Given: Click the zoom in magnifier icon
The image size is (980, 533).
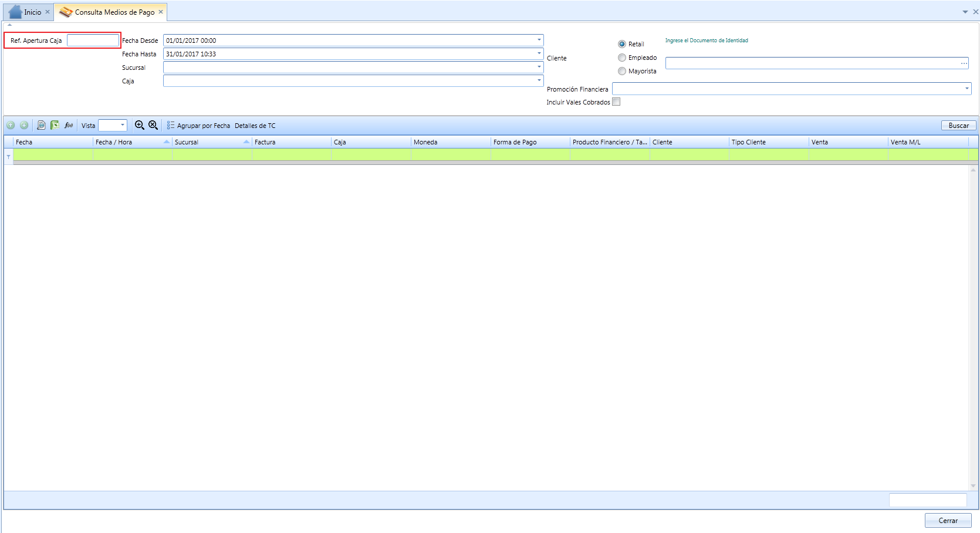Looking at the screenshot, I should (x=140, y=125).
